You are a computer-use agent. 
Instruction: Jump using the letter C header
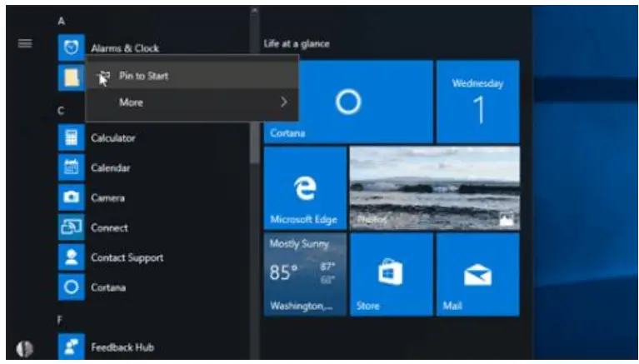point(61,111)
